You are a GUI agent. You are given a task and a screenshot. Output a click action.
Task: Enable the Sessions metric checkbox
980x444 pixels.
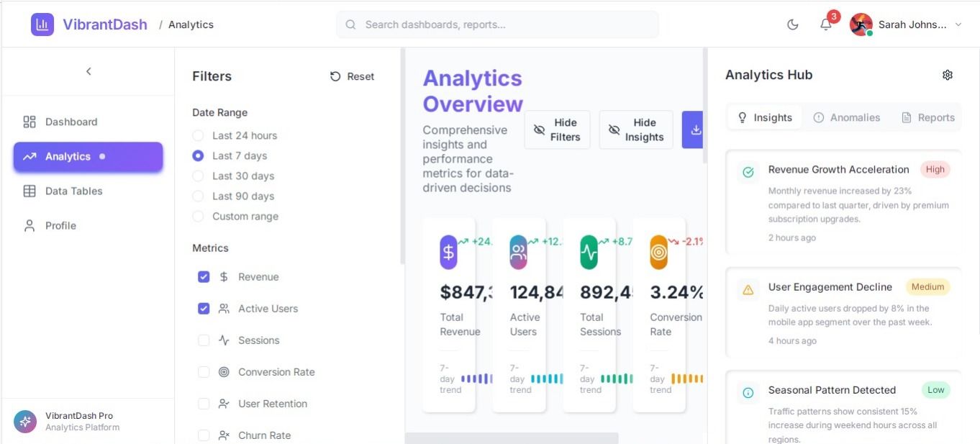pyautogui.click(x=204, y=340)
